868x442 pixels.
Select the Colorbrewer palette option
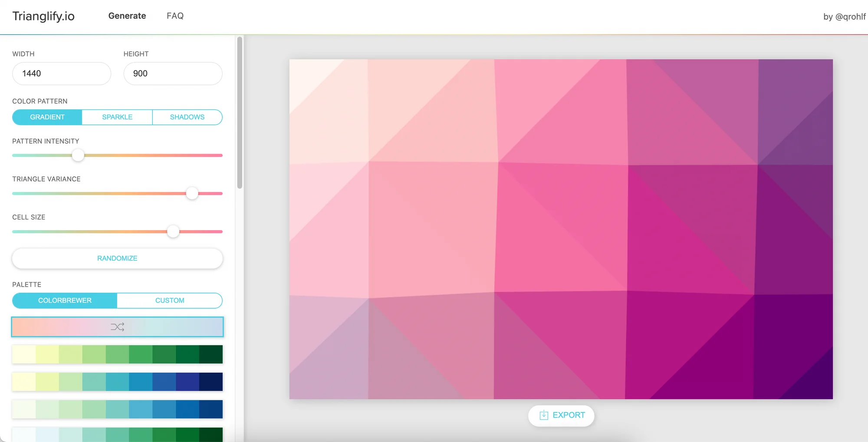pos(65,300)
